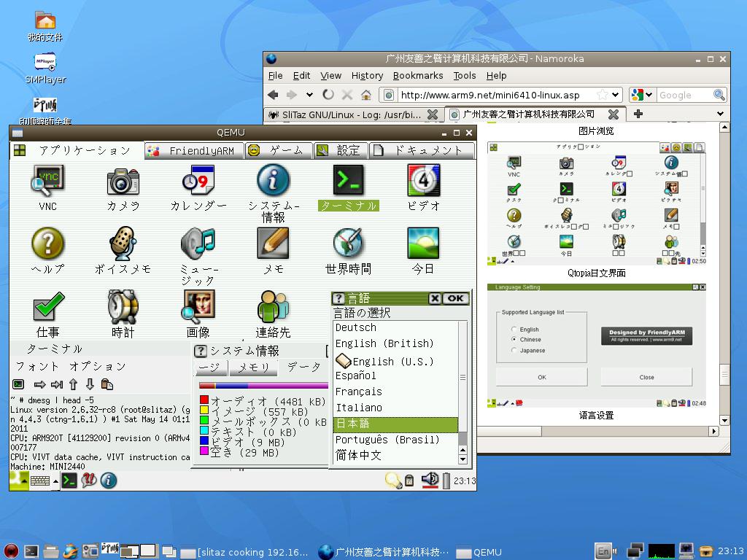Click the red オーディオ color legend square
The height and width of the screenshot is (560, 747).
click(204, 400)
